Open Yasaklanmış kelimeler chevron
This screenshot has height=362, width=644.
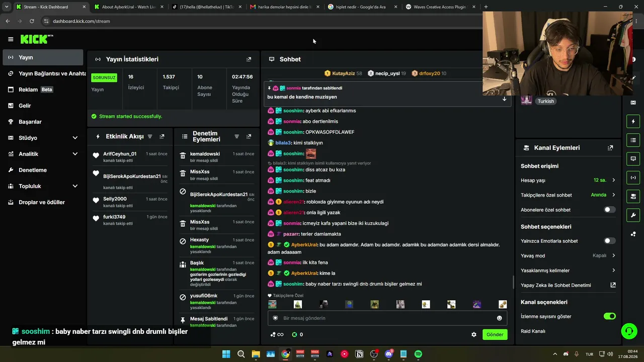[x=613, y=270]
